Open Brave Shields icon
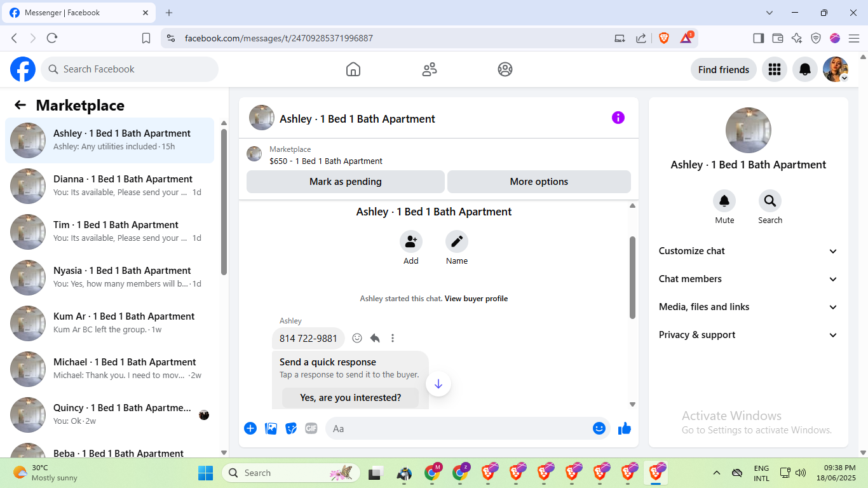868x488 pixels. [x=664, y=38]
